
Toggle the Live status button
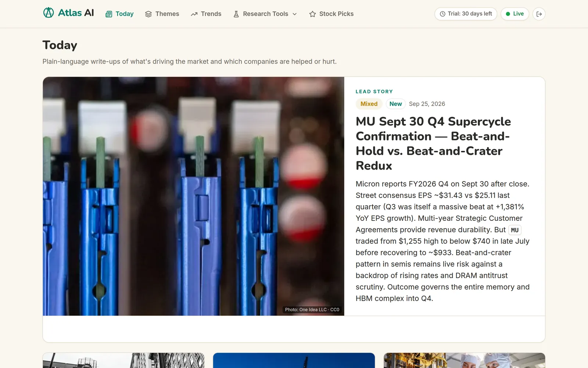coord(515,14)
